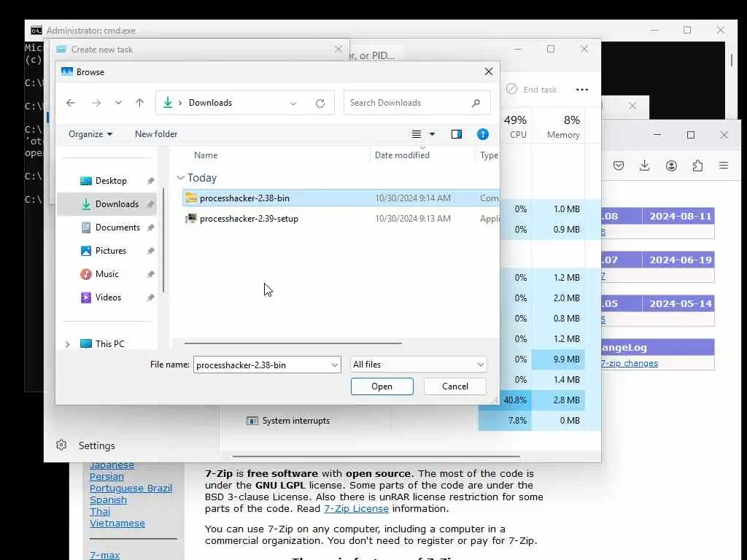Open Thai language link
Image resolution: width=747 pixels, height=560 pixels.
tap(100, 512)
